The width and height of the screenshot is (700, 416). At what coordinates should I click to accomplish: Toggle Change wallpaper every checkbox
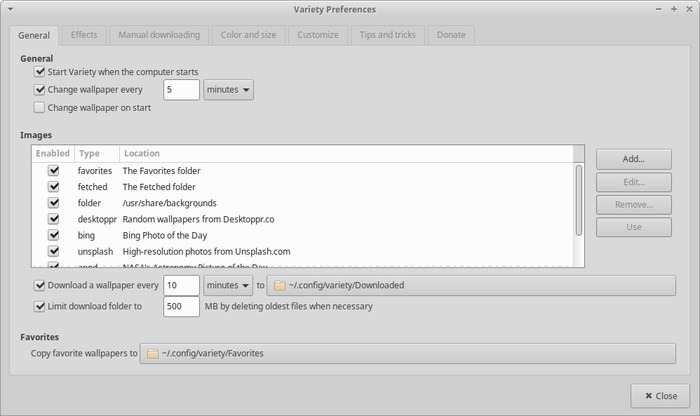(x=39, y=90)
